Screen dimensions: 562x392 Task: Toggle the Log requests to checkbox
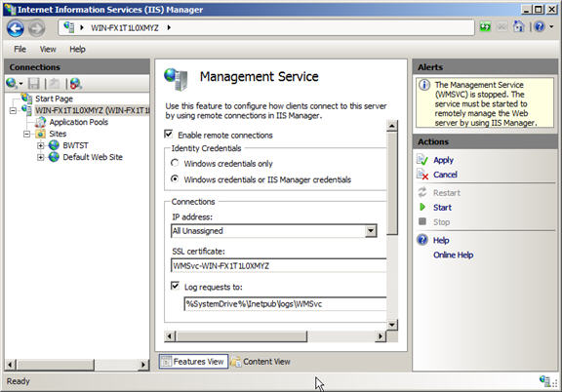click(x=175, y=286)
